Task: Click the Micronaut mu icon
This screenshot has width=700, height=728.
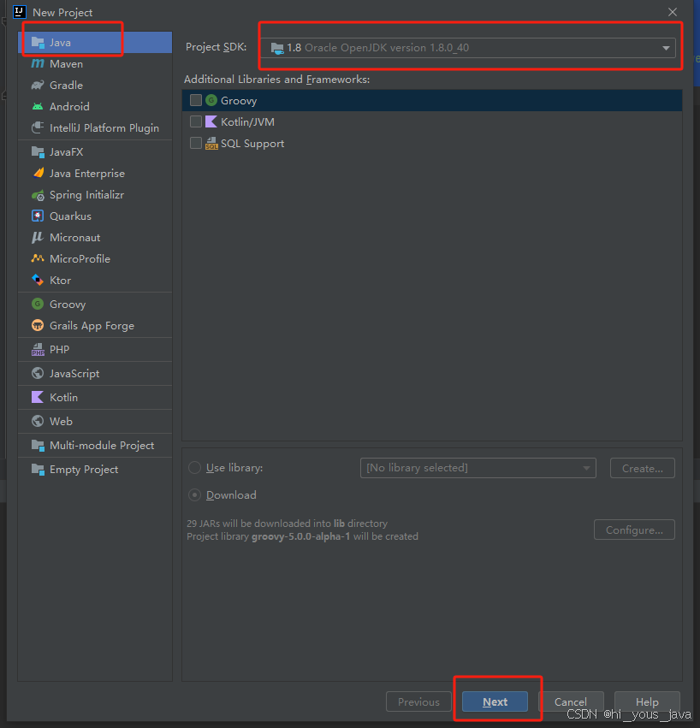Action: click(38, 237)
